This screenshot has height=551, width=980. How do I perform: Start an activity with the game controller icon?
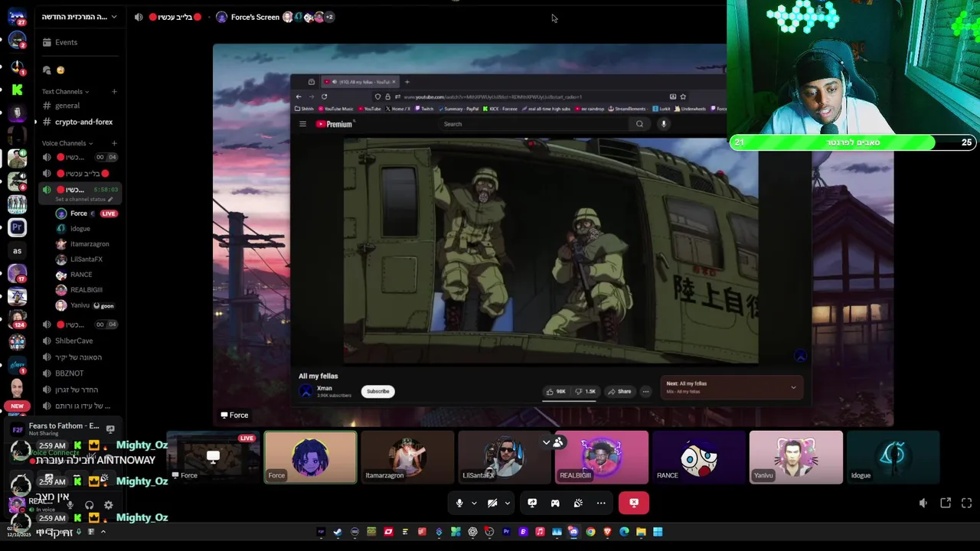(x=555, y=503)
